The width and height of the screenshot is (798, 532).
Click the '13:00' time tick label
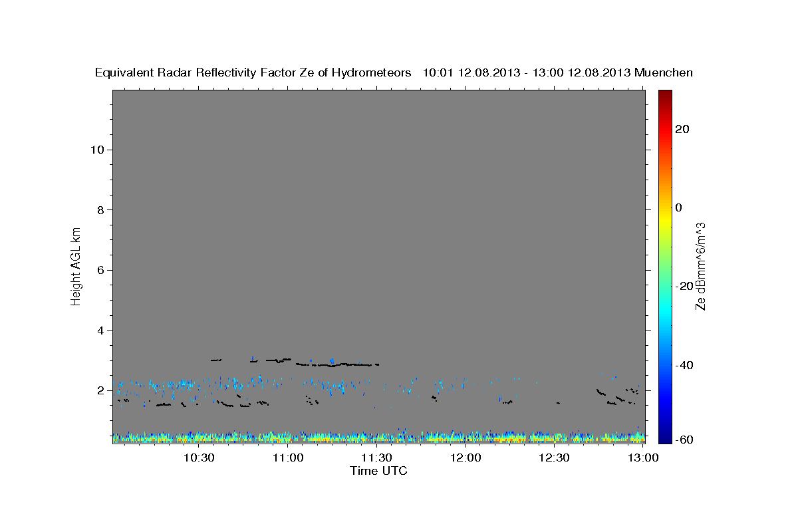[x=643, y=458]
